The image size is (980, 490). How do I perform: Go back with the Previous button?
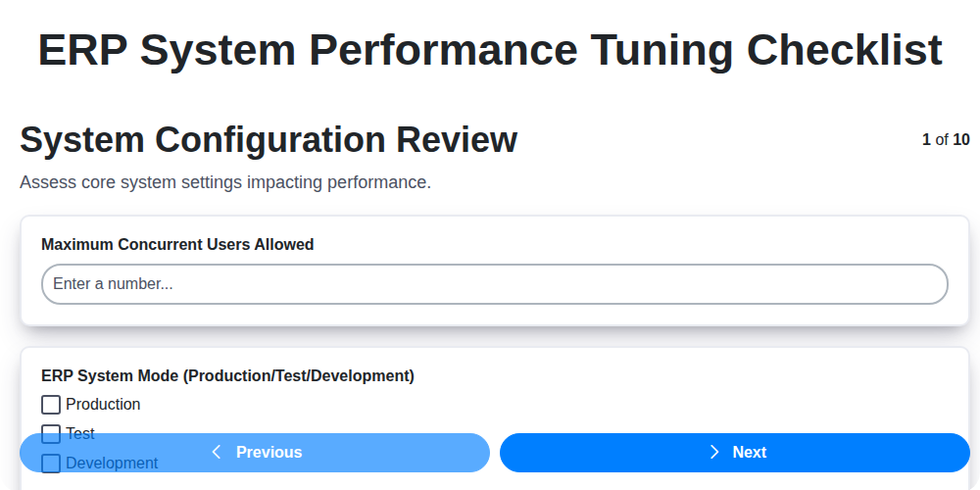click(255, 452)
